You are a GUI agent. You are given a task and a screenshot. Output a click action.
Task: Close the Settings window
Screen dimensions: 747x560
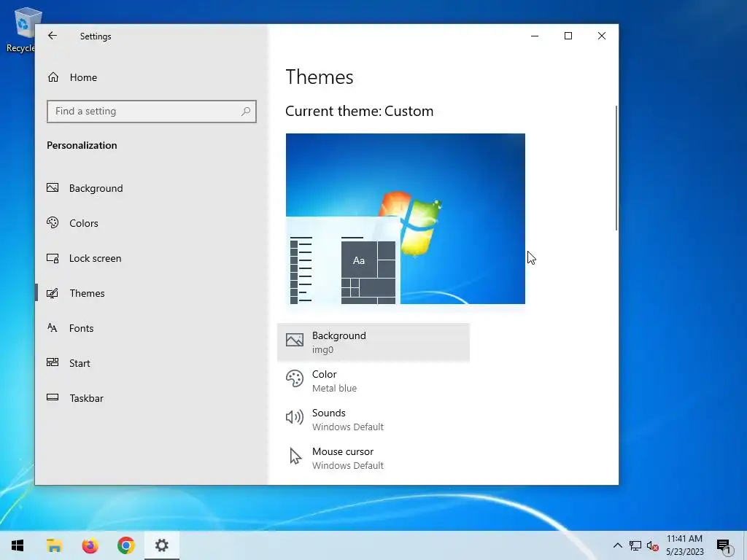click(602, 36)
